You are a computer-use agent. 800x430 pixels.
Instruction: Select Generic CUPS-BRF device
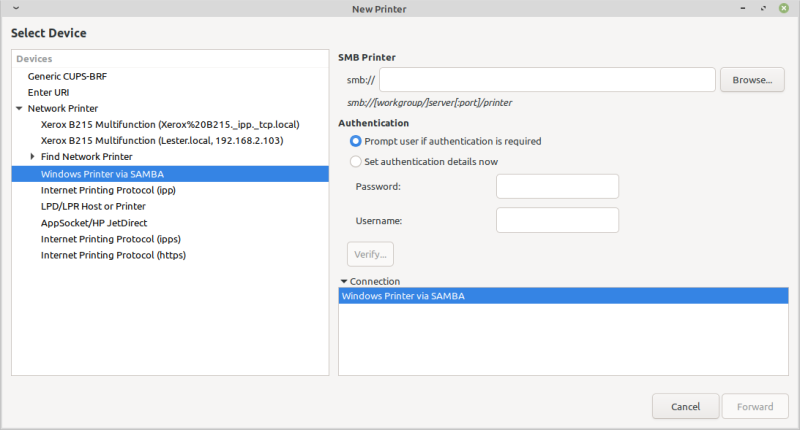click(x=65, y=76)
